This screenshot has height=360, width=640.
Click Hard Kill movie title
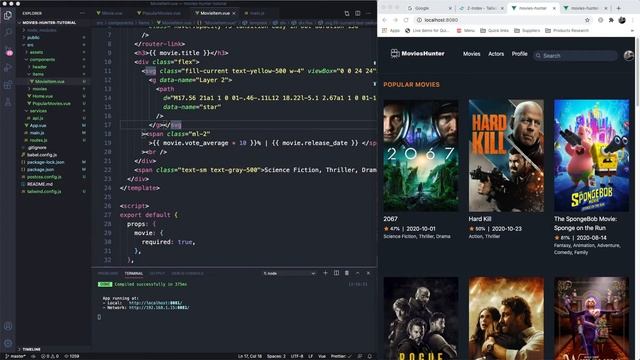click(x=480, y=219)
